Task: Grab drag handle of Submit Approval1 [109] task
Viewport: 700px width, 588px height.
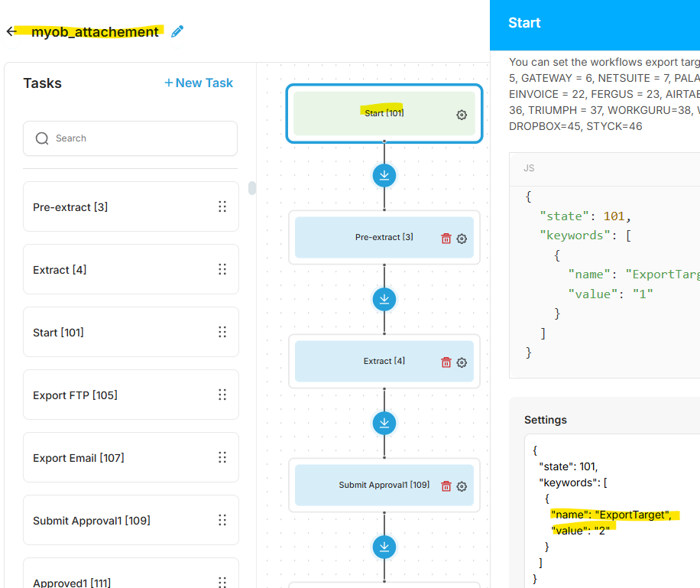Action: coord(222,520)
